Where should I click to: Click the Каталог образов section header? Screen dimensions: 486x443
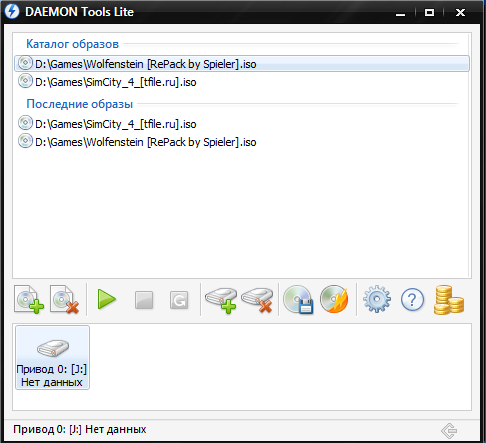click(x=72, y=44)
